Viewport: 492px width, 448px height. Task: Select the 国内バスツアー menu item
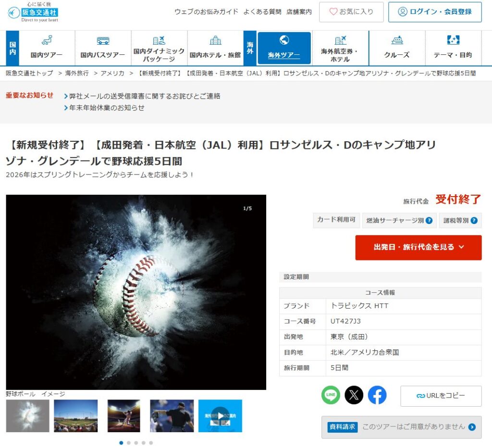[103, 48]
